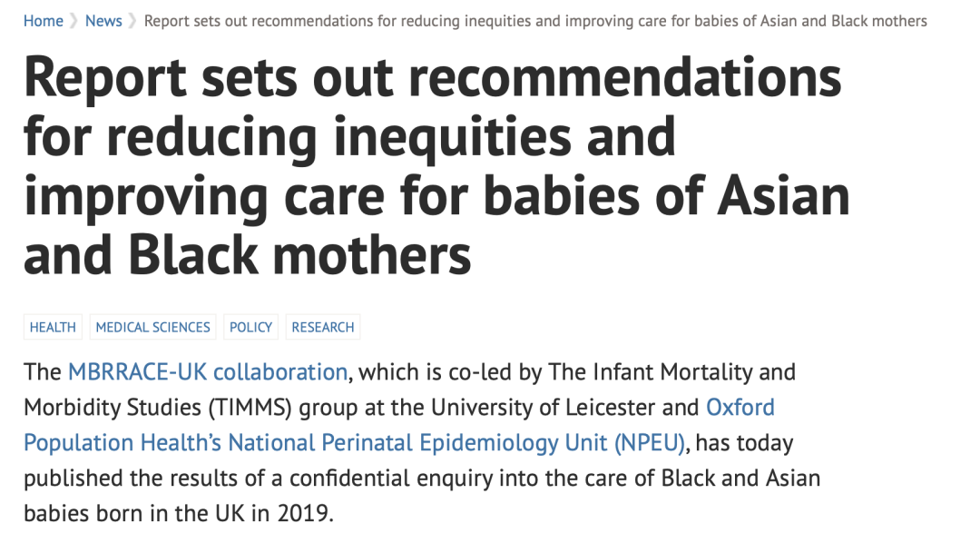Screen dimensions: 980x543
Task: Open the News breadcrumb link
Action: [x=103, y=20]
